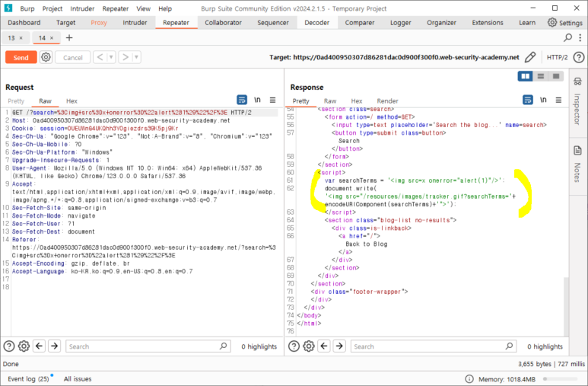Close Repeater tab 14
The height and width of the screenshot is (386, 588).
[52, 38]
